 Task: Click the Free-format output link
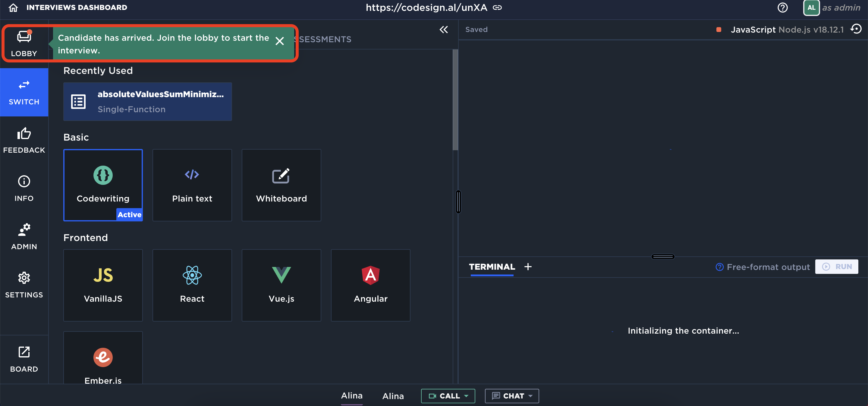768,267
